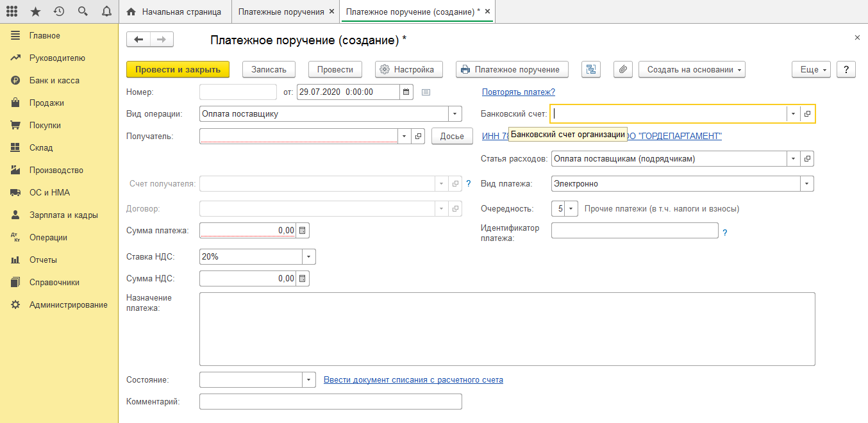
Task: Click the forward navigation arrow
Action: 162,40
